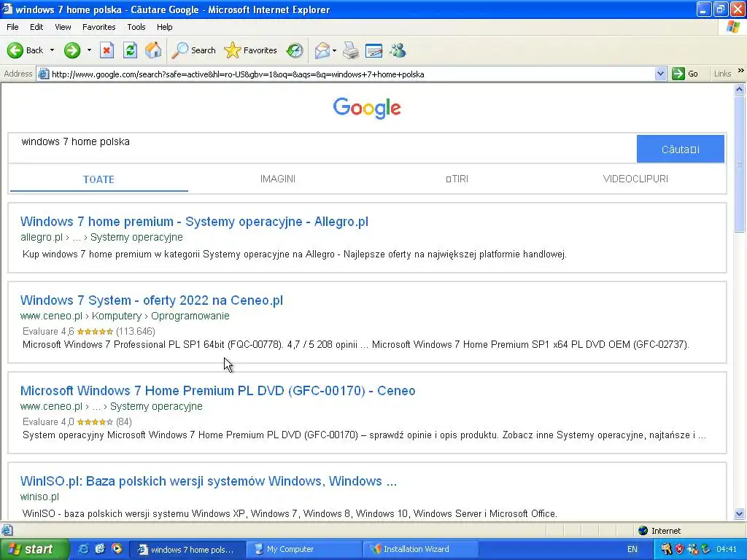747x560 pixels.
Task: Open the Home page icon
Action: point(153,50)
